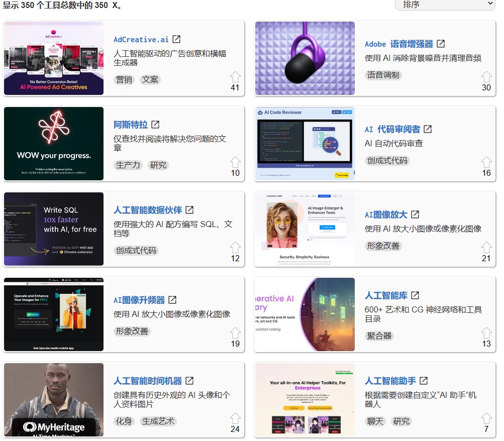This screenshot has width=504, height=441.
Task: Select the 聊天 tag
Action: coord(375,421)
